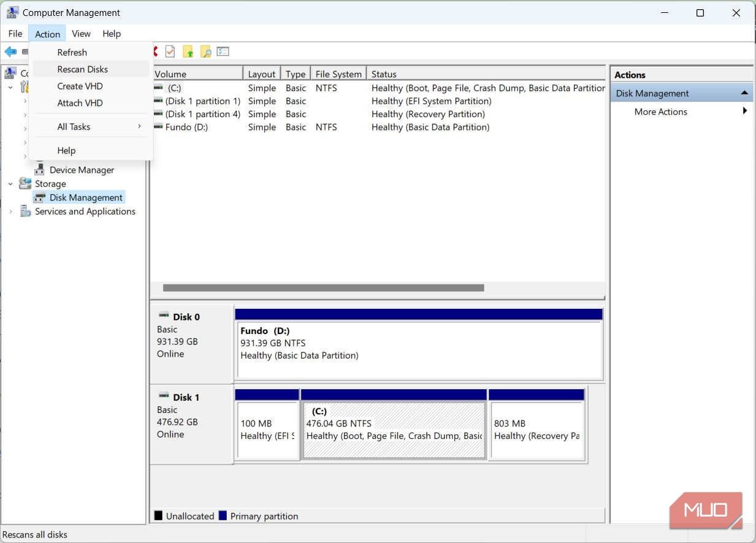Click 'Healthy (Basic Data Partition)' cell in list

click(430, 127)
